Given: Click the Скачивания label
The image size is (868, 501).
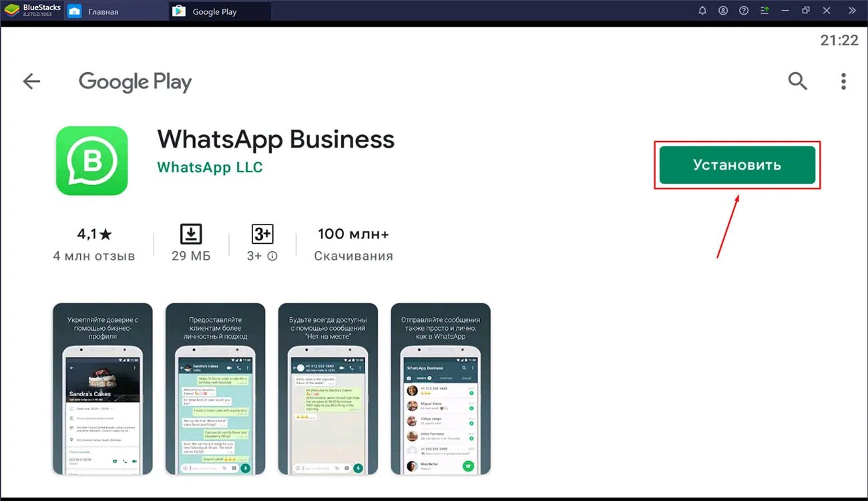Looking at the screenshot, I should pyautogui.click(x=353, y=256).
